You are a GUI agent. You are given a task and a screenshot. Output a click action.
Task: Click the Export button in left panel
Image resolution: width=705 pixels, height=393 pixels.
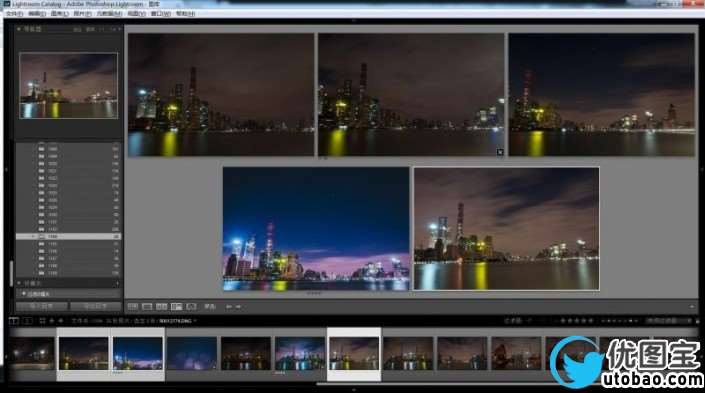click(95, 306)
